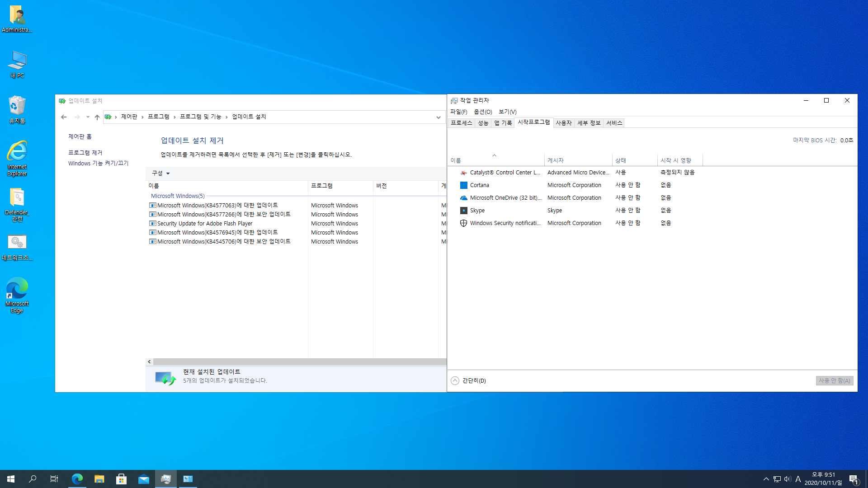Click the Back arrow in Control Panel

point(64,117)
